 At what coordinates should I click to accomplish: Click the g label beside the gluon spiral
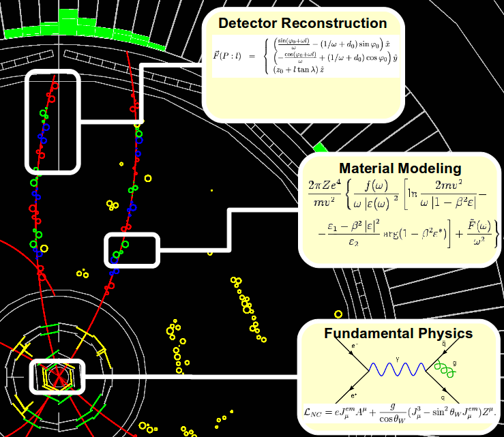tap(454, 363)
